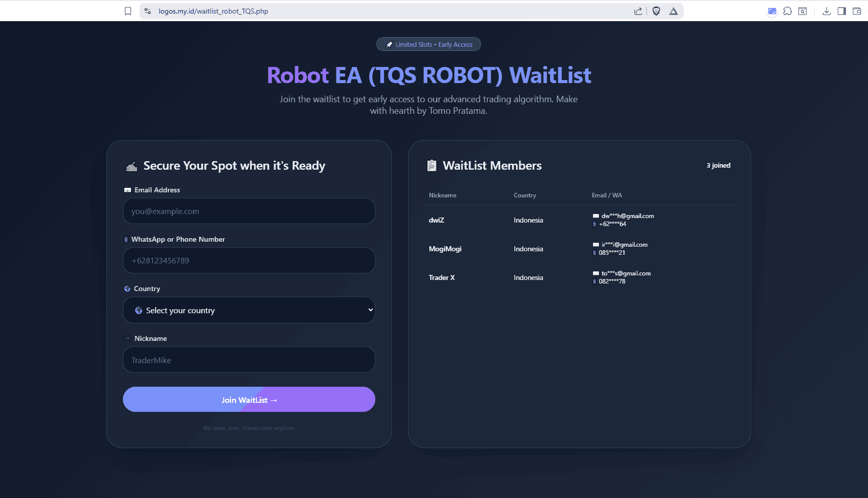Click the blue screen-capture extension icon
The image size is (868, 498).
click(772, 11)
